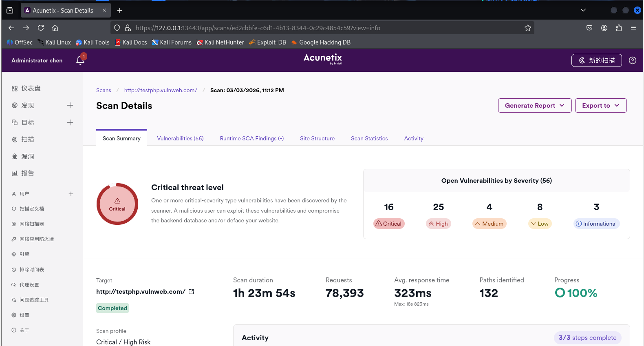Start a new scan with 新的扫描

point(597,60)
